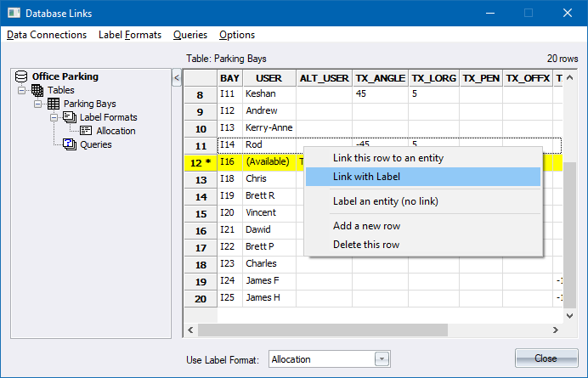Choose Link with Label from context menu

click(x=366, y=177)
